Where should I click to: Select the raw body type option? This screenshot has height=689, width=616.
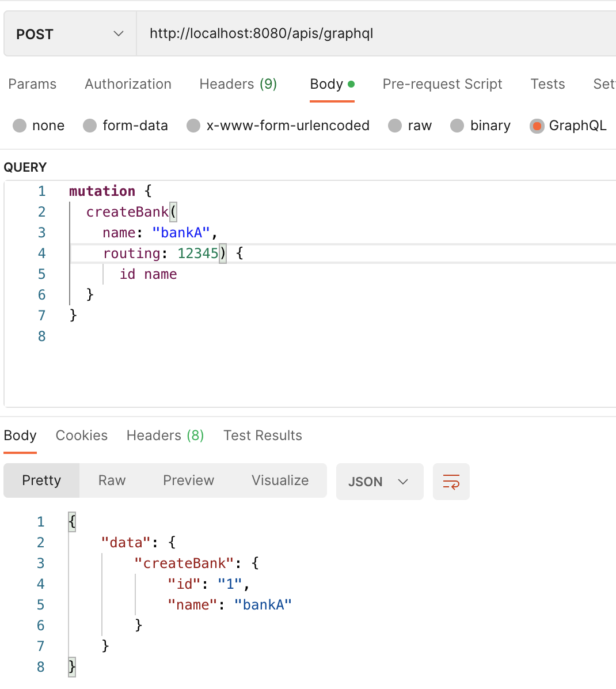click(395, 126)
